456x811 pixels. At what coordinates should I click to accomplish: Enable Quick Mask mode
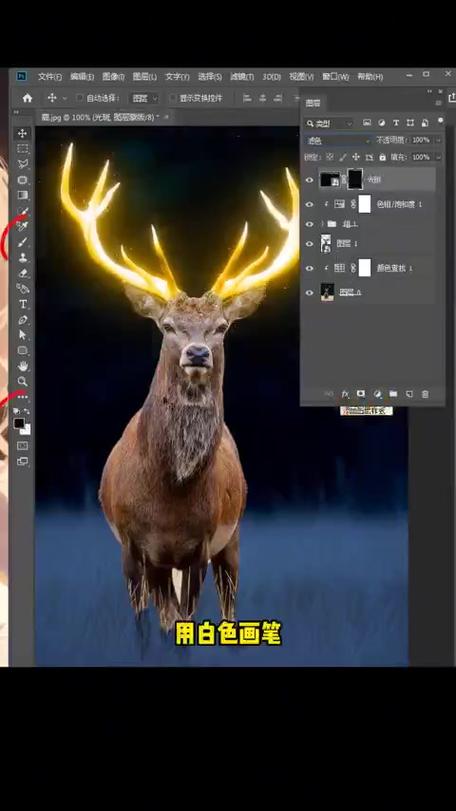(22, 445)
